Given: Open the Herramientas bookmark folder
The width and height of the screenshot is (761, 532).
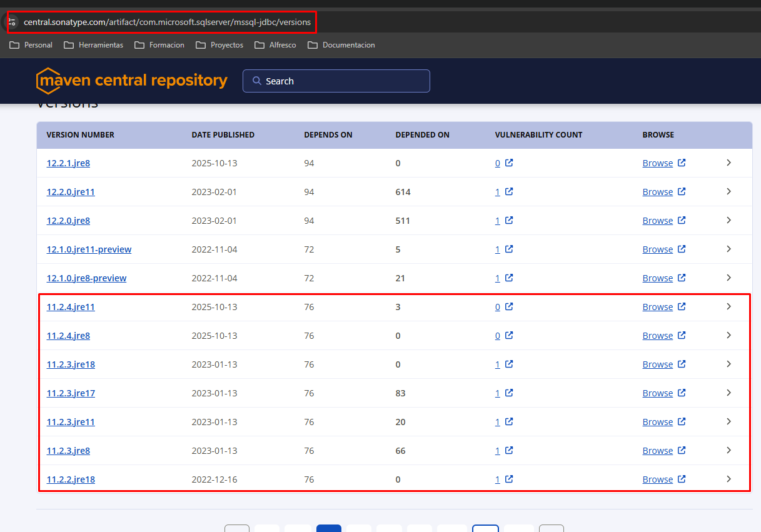Looking at the screenshot, I should tap(93, 45).
